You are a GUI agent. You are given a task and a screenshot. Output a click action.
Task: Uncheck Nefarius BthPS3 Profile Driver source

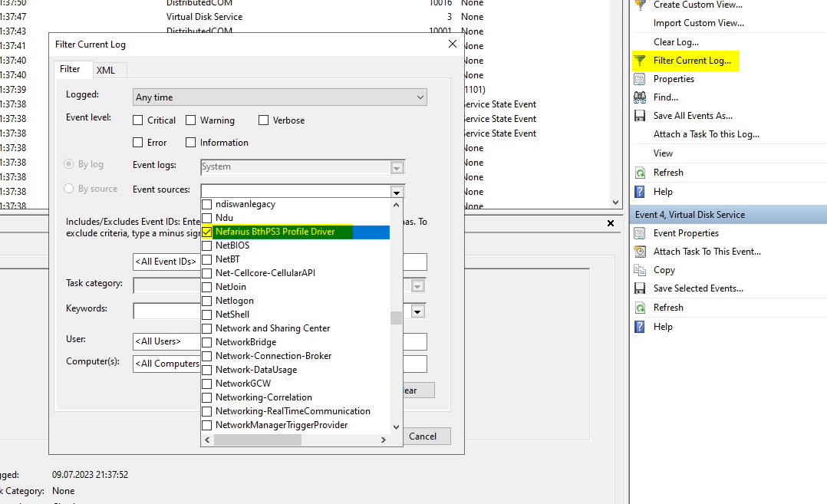(x=206, y=231)
